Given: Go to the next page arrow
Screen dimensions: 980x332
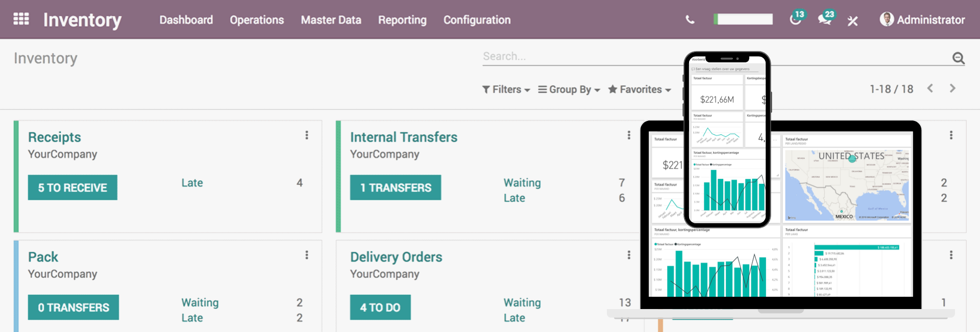Looking at the screenshot, I should (952, 88).
